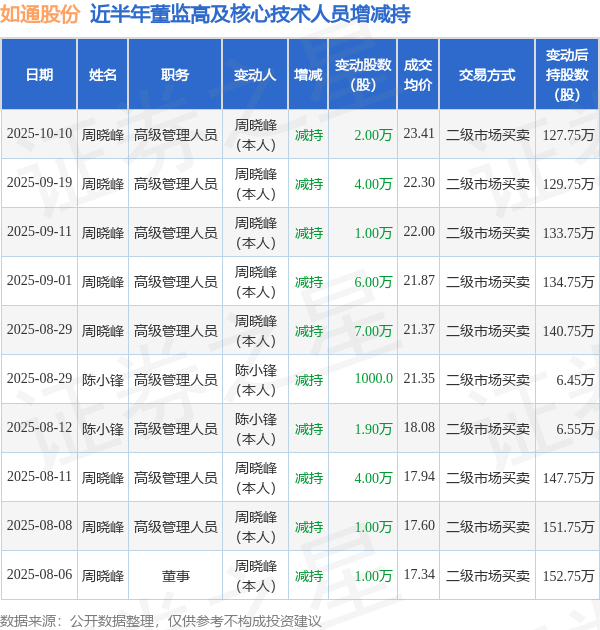The height and width of the screenshot is (630, 600).
Task: Click the price 17.34
Action: 419,575
